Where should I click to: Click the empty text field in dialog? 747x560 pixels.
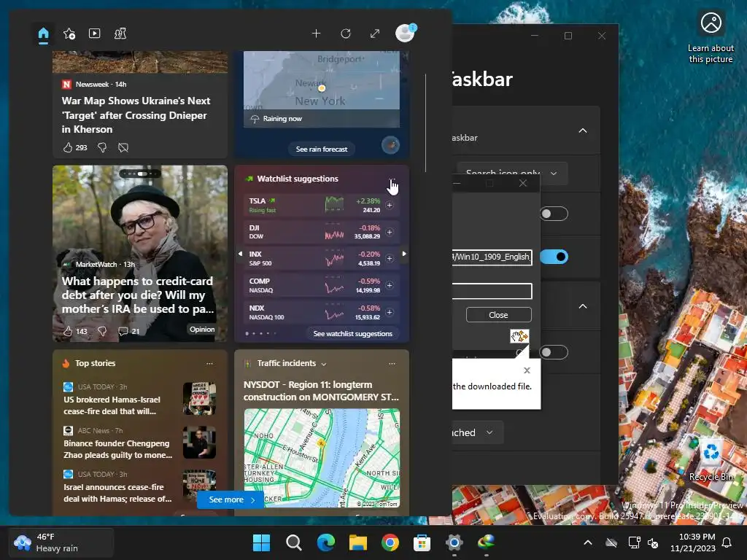(492, 291)
